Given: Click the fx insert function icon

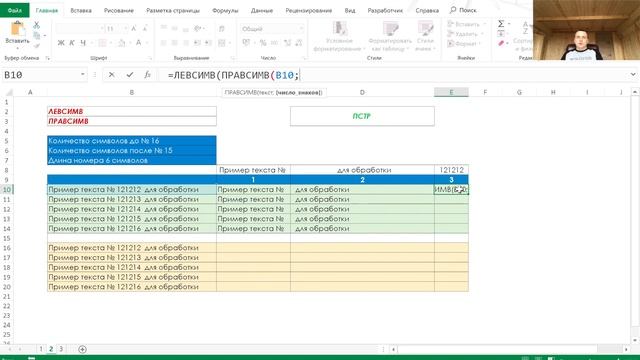Looking at the screenshot, I should (x=147, y=75).
